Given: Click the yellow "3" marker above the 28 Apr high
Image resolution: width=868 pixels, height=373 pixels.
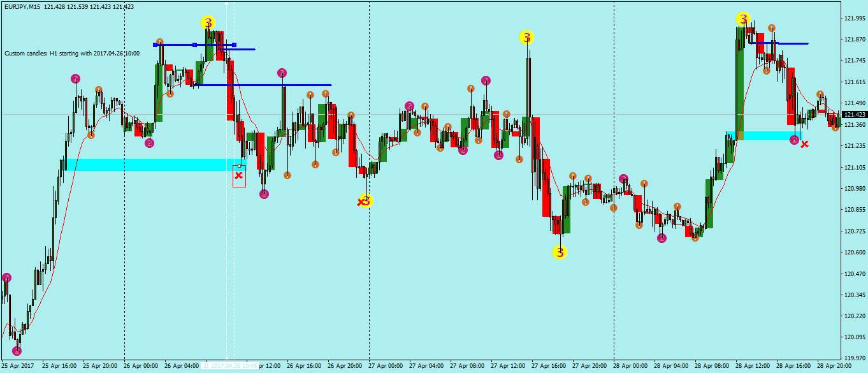Looking at the screenshot, I should coord(742,19).
